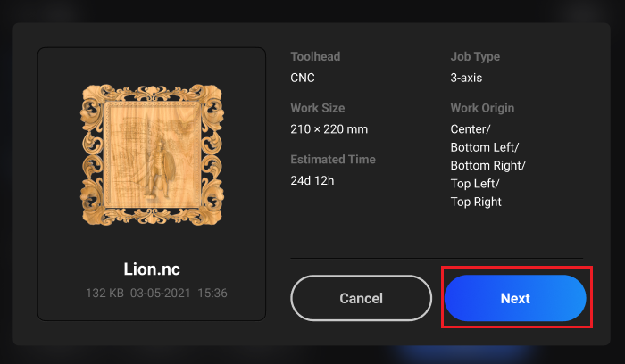Click the Cancel button
Image resolution: width=625 pixels, height=364 pixels.
(x=361, y=298)
